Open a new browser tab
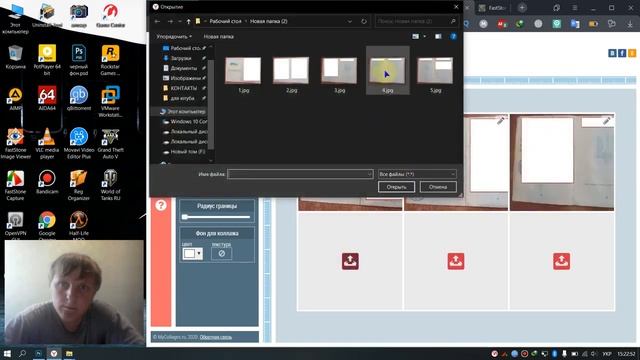The image size is (640, 360). coord(522,8)
